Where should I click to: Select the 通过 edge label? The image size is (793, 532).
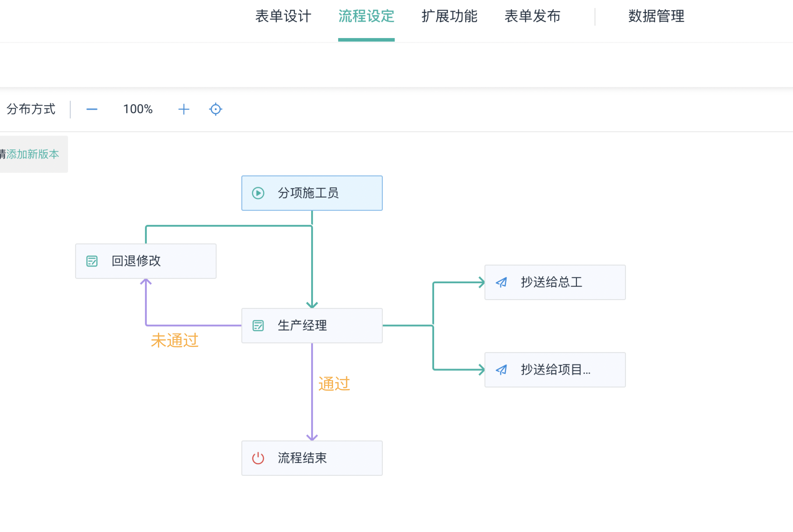pyautogui.click(x=334, y=384)
